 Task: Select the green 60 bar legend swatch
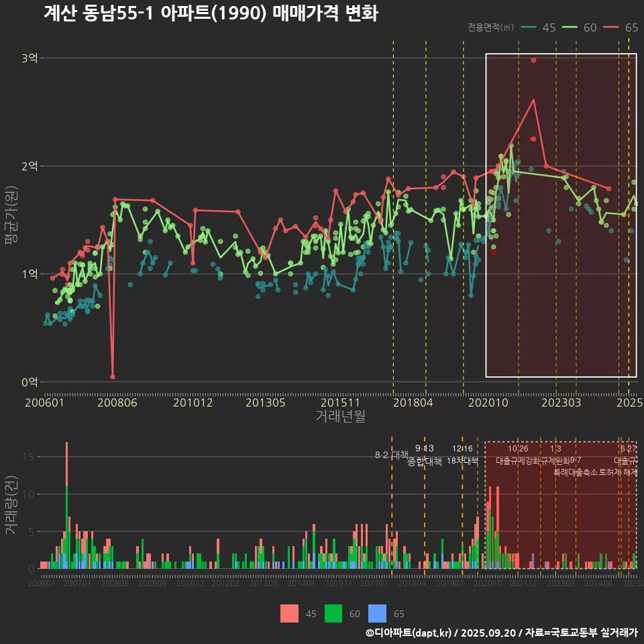(333, 613)
